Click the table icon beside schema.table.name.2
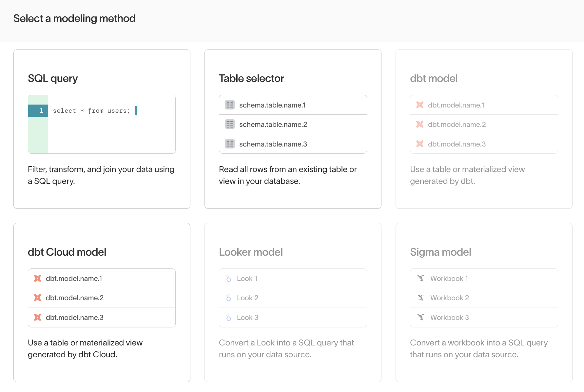The image size is (584, 392). click(230, 124)
